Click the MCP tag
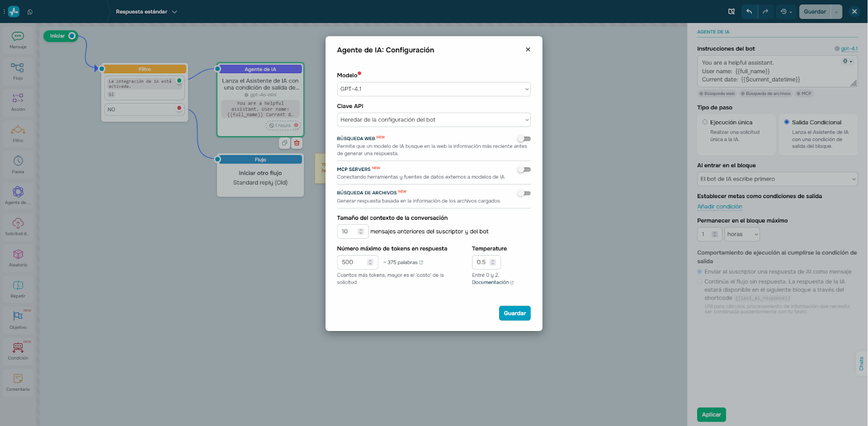 pos(804,94)
